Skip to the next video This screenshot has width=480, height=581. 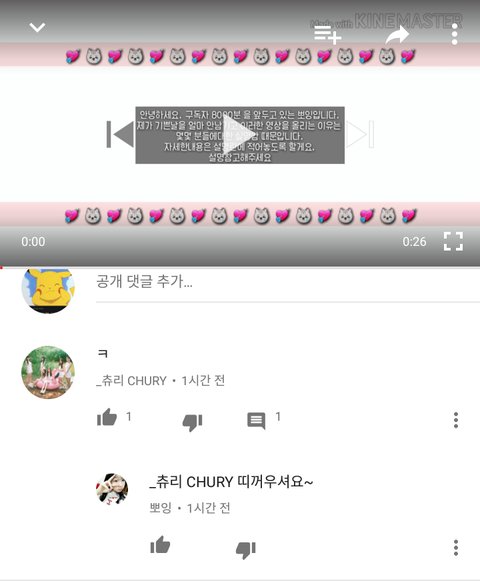click(360, 134)
